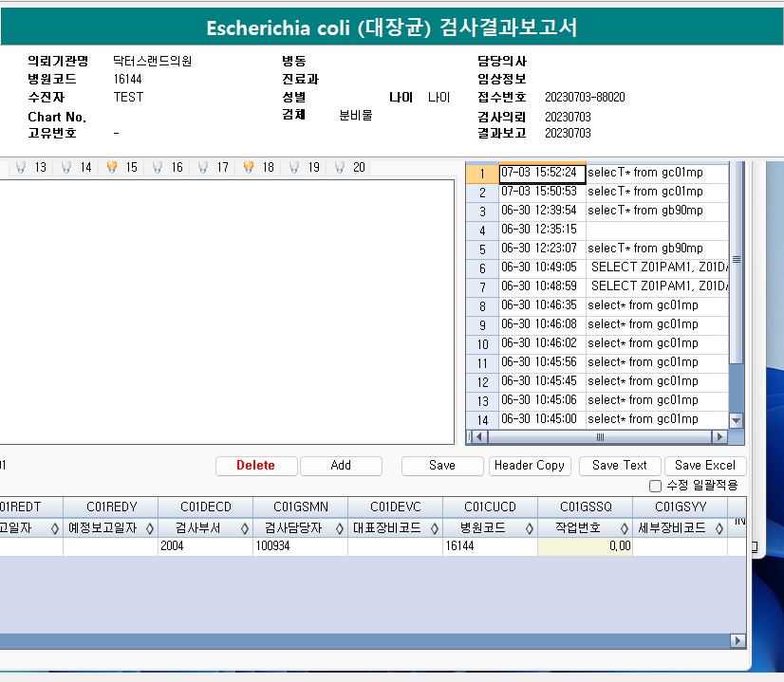The width and height of the screenshot is (784, 682).
Task: Expand the 병원코드 column sort arrow
Action: (x=530, y=528)
